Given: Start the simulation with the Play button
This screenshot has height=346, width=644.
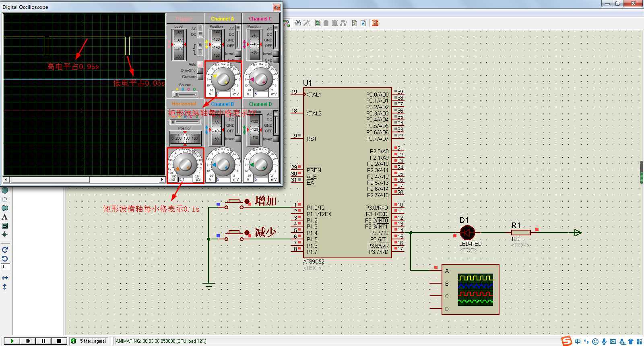Looking at the screenshot, I should (12, 341).
